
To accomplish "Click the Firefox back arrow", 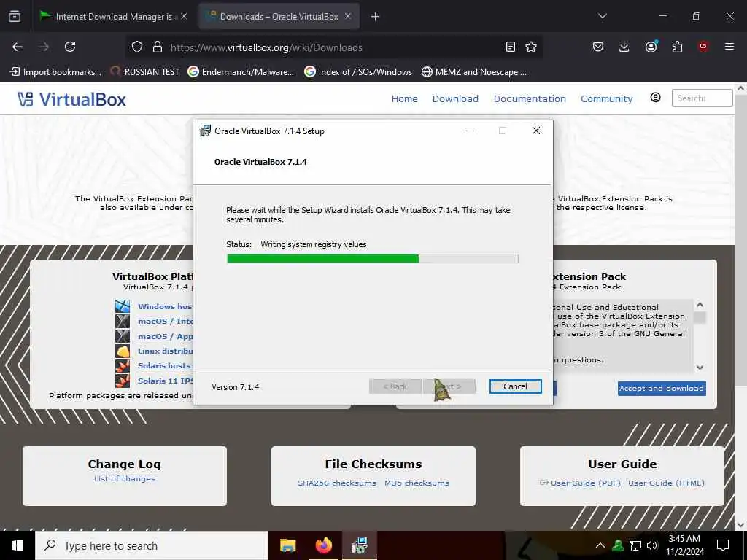I will (x=18, y=47).
